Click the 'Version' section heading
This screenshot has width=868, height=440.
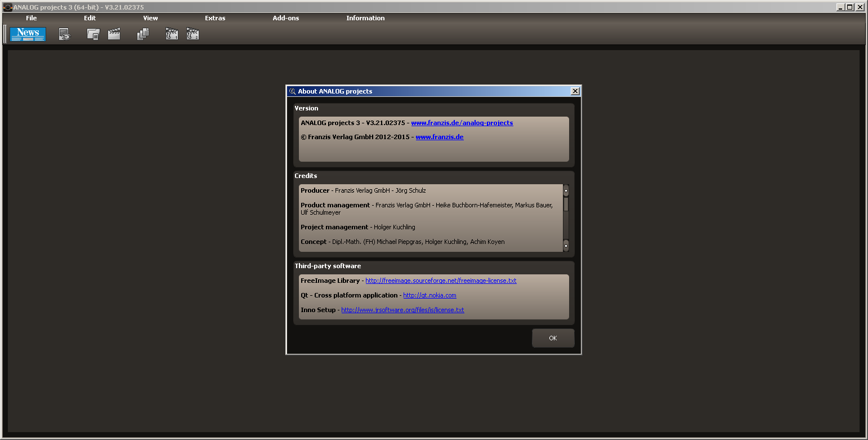pos(306,108)
